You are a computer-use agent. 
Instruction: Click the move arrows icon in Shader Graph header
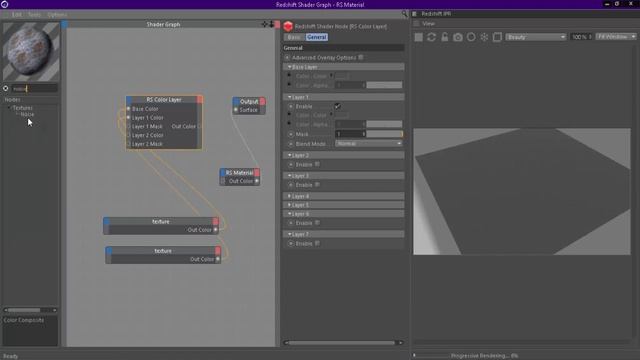coord(264,24)
